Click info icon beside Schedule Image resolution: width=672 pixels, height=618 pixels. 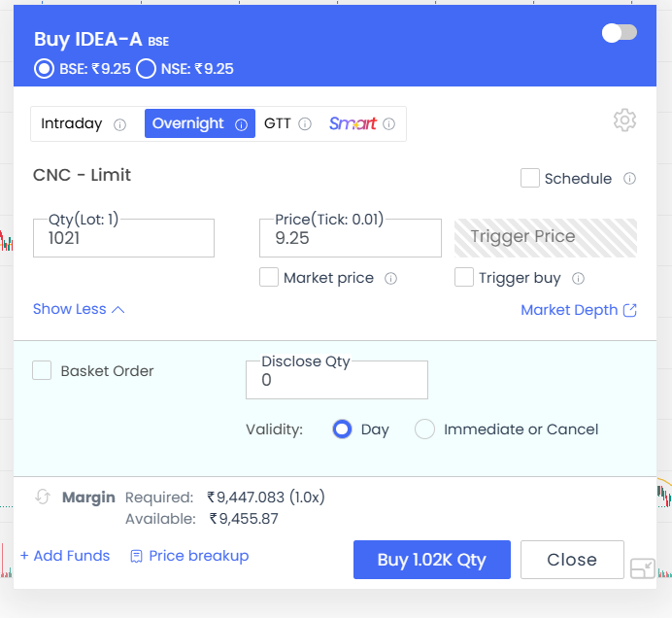click(629, 179)
